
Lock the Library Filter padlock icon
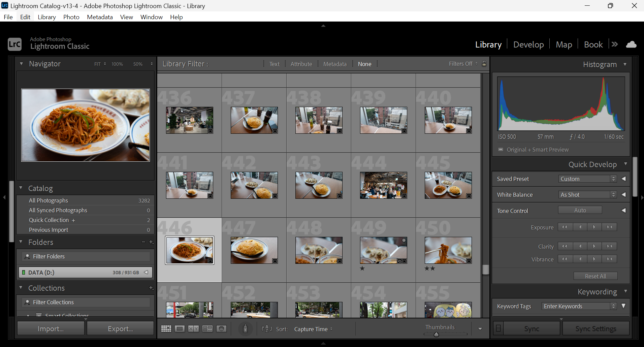(x=484, y=63)
